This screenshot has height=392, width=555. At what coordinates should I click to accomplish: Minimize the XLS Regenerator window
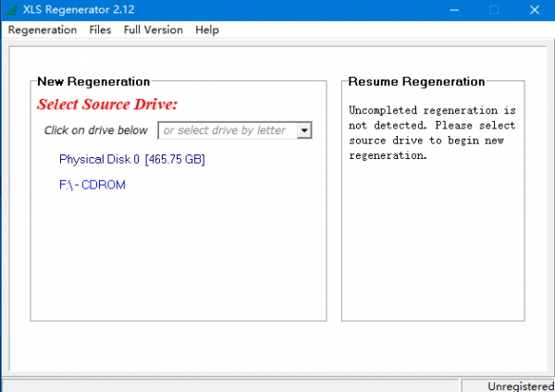(x=454, y=10)
